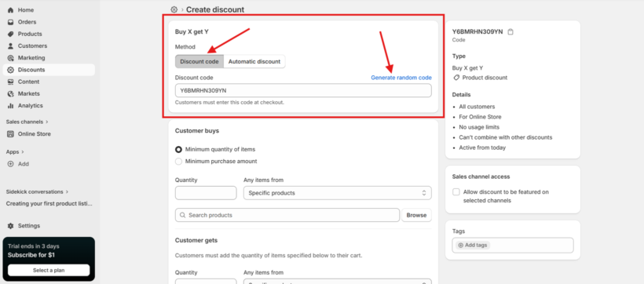
Task: Open Content in sidebar
Action: point(49,82)
